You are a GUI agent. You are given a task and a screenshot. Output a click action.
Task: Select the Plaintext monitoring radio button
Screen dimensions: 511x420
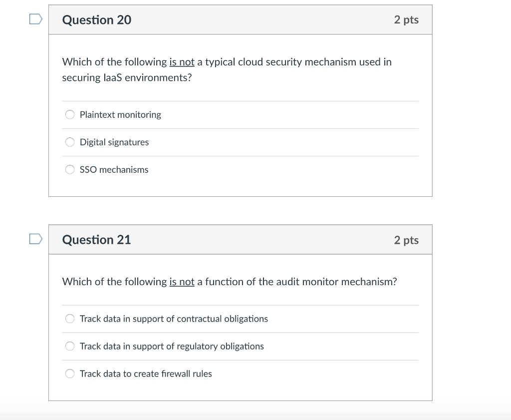(x=70, y=115)
